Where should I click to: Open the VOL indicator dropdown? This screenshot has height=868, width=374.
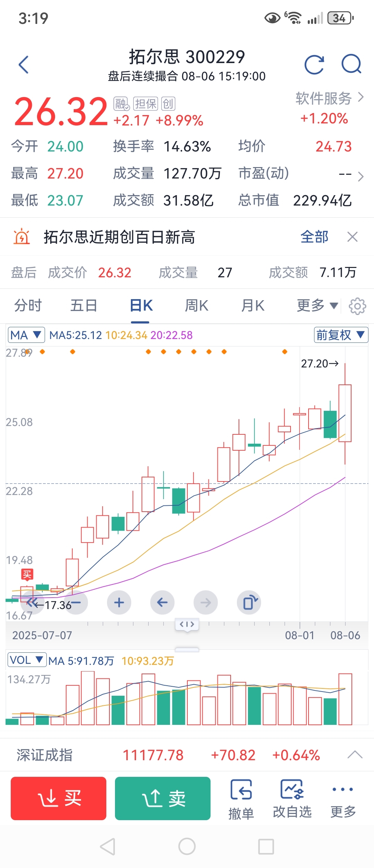(27, 660)
